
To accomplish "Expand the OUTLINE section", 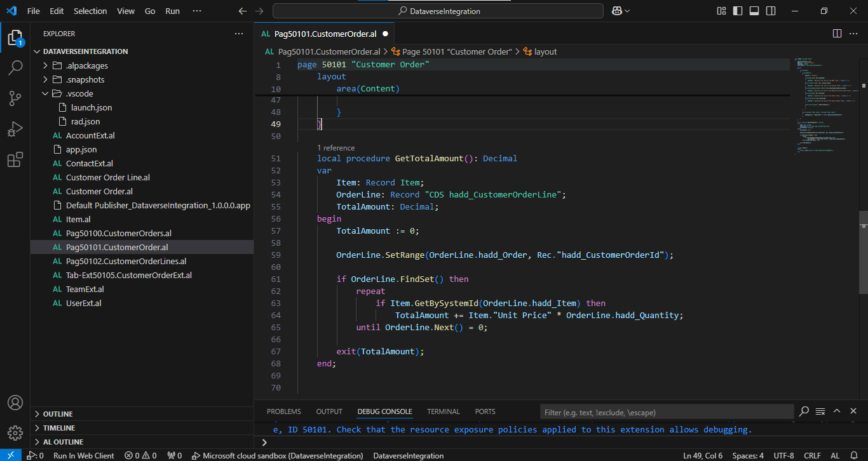I will (57, 414).
